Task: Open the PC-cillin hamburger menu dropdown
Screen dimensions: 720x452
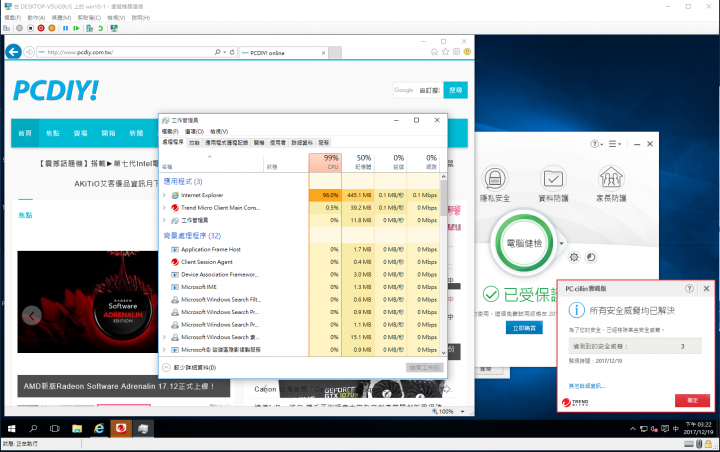Action: [x=615, y=144]
